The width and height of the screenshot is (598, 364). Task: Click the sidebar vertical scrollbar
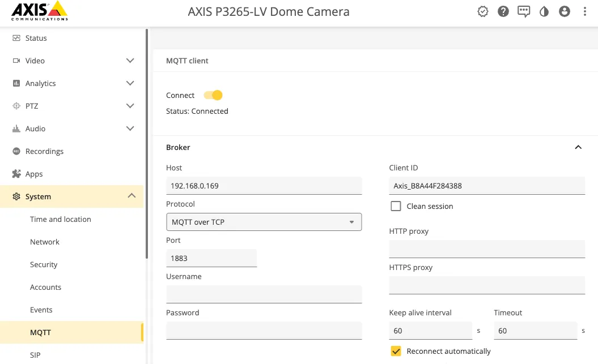(147, 144)
